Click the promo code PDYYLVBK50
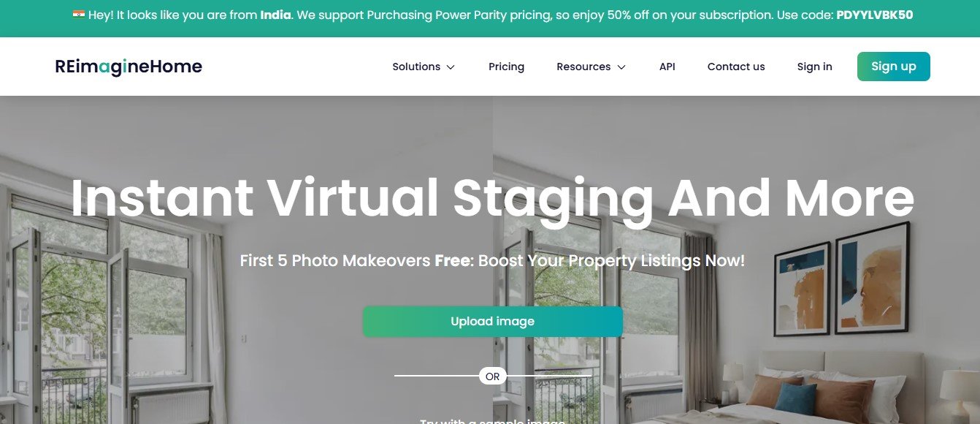Viewport: 980px width, 424px height. (874, 15)
